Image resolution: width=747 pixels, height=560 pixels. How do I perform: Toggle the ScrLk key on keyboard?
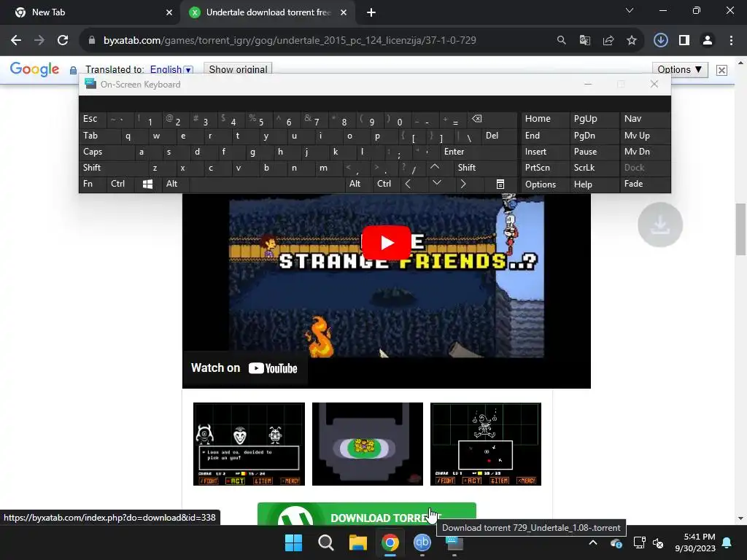point(593,168)
